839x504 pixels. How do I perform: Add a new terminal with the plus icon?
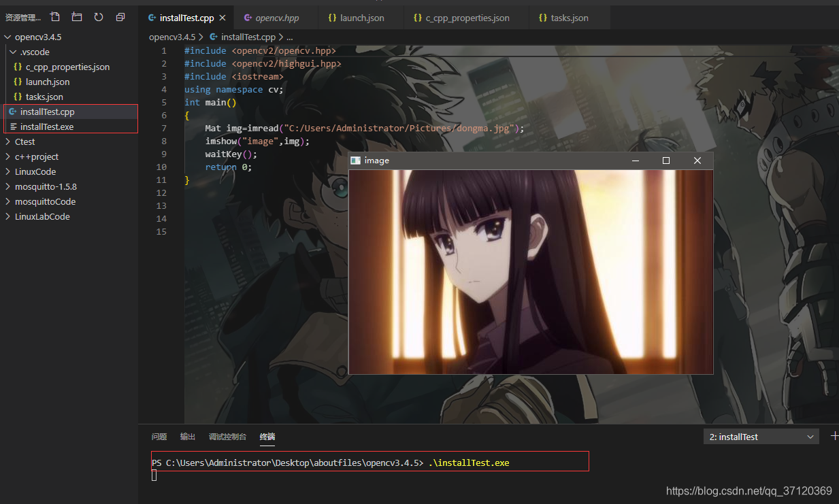[x=835, y=436]
